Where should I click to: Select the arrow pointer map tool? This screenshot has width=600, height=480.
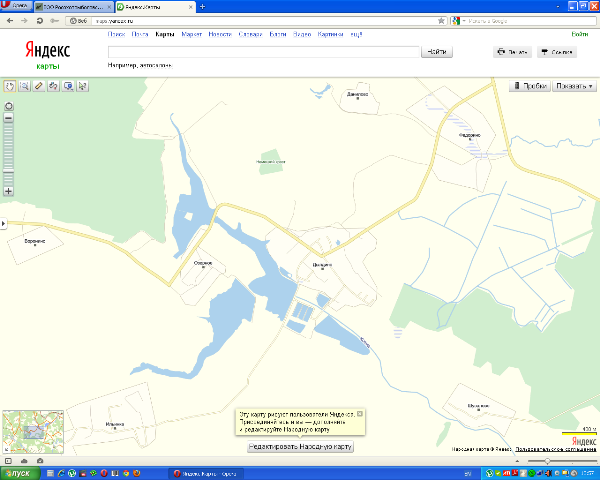tap(83, 86)
